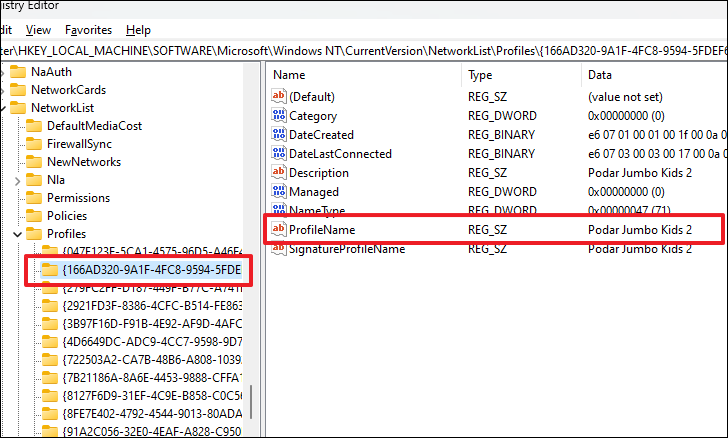Select the DateLastConnected value entry
Image resolution: width=728 pixels, height=438 pixels.
point(340,154)
